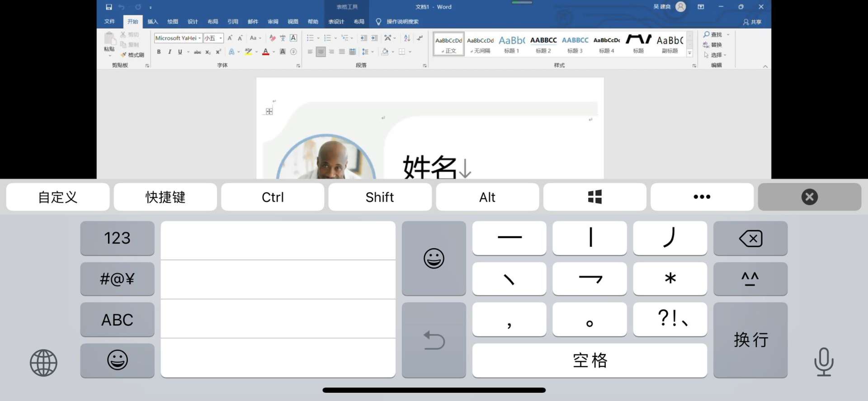Screen dimensions: 868x401
Task: Click the Undo arrow in quick access toolbar
Action: point(121,7)
